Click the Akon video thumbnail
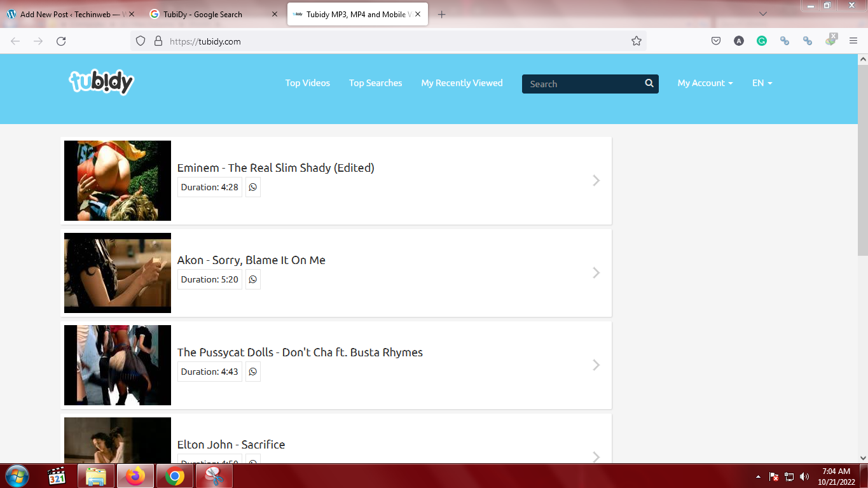 click(x=118, y=273)
